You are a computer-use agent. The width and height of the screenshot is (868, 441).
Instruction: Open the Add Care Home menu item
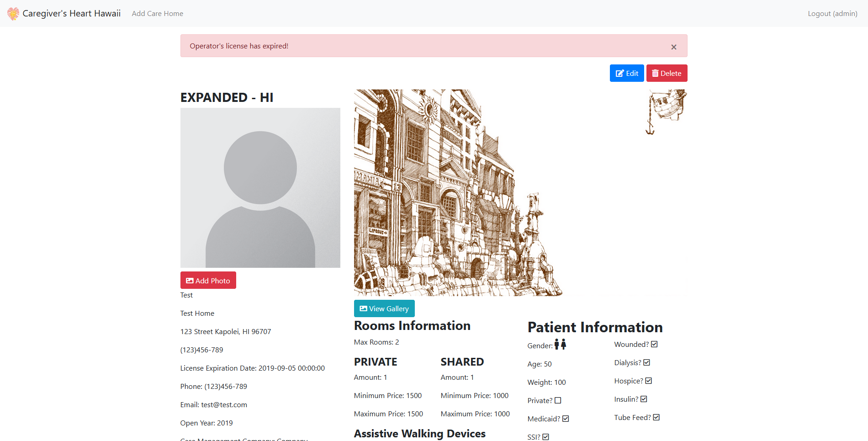[x=158, y=14]
